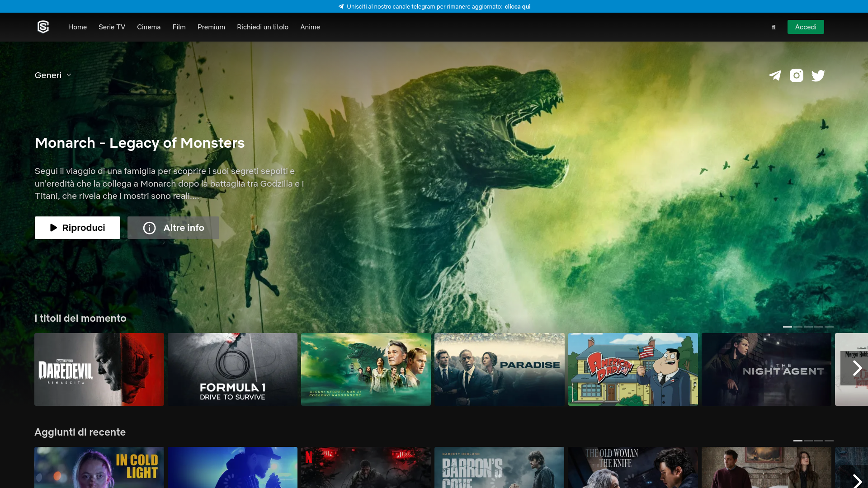Open the In Cold Light thumbnail

pos(99,468)
